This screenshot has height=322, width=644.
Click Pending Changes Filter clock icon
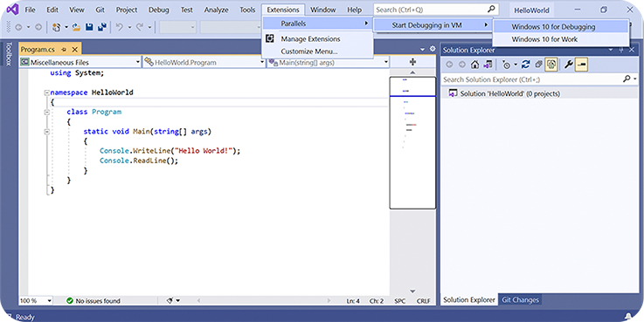coord(506,65)
